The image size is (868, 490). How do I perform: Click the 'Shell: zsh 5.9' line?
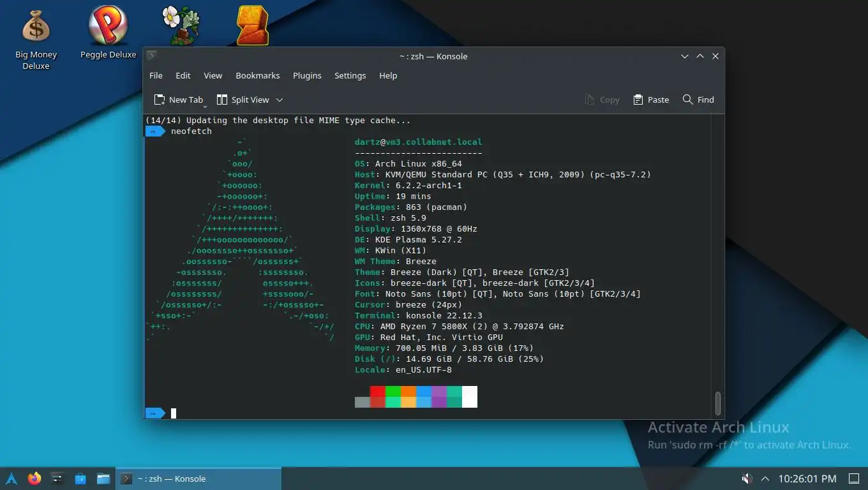391,218
